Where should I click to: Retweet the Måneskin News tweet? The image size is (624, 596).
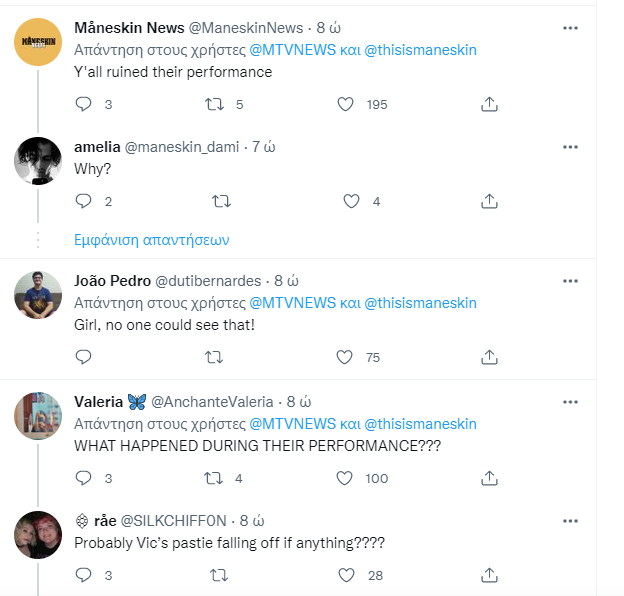tap(213, 104)
